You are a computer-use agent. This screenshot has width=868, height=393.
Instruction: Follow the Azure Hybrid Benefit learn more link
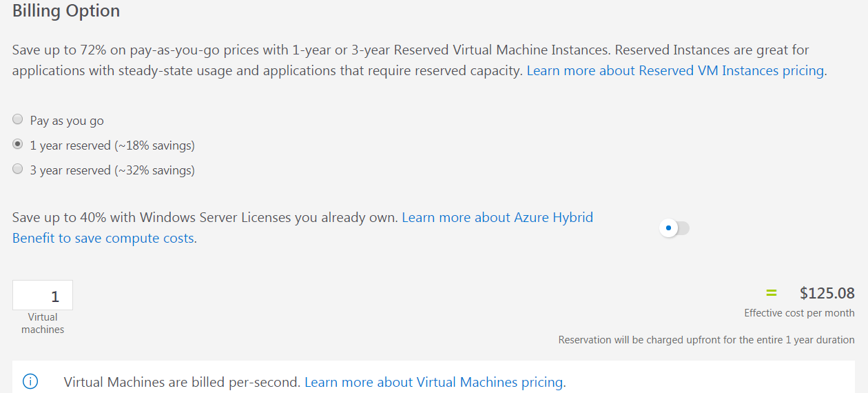click(497, 218)
